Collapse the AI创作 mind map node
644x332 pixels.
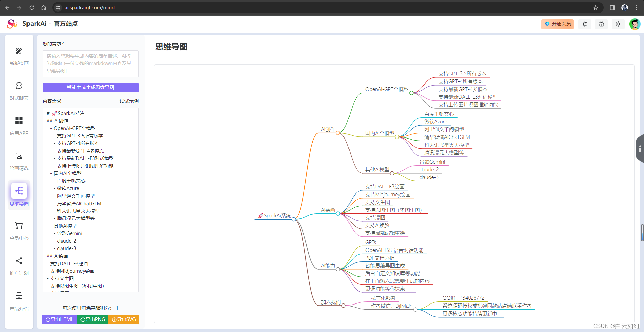pyautogui.click(x=338, y=133)
